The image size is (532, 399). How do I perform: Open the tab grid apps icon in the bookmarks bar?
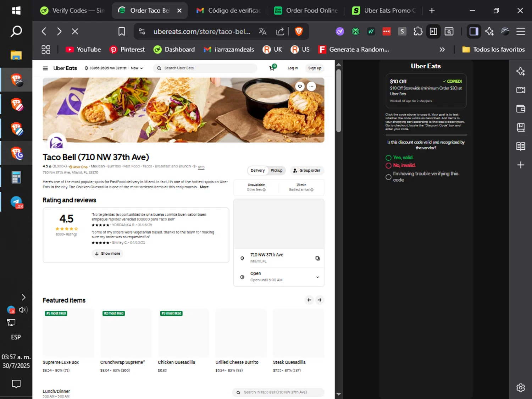[x=46, y=50]
